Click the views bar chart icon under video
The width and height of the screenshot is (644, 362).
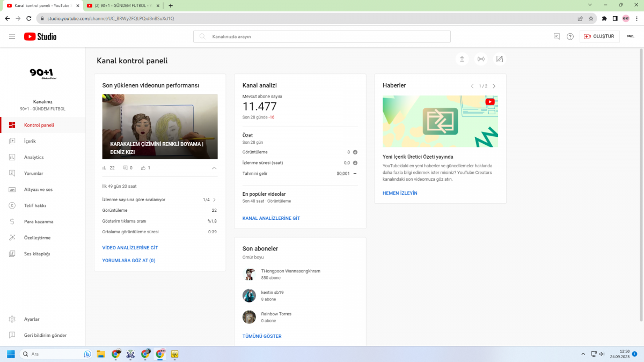coord(105,168)
